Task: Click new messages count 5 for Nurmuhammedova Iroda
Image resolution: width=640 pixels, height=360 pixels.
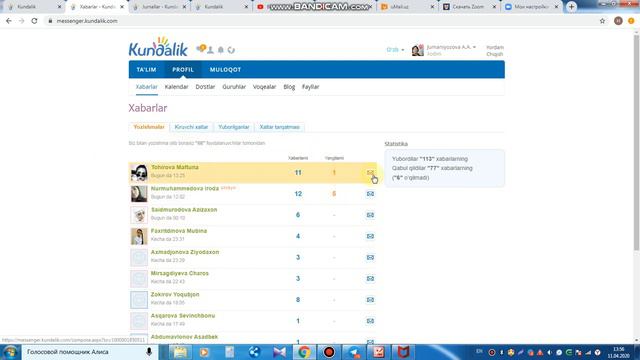Action: point(334,194)
